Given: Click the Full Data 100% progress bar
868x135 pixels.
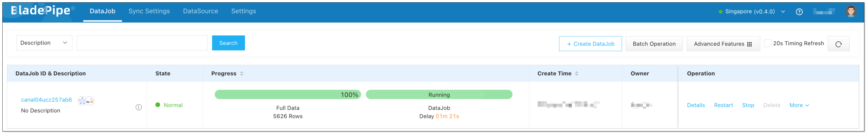Looking at the screenshot, I should (287, 95).
